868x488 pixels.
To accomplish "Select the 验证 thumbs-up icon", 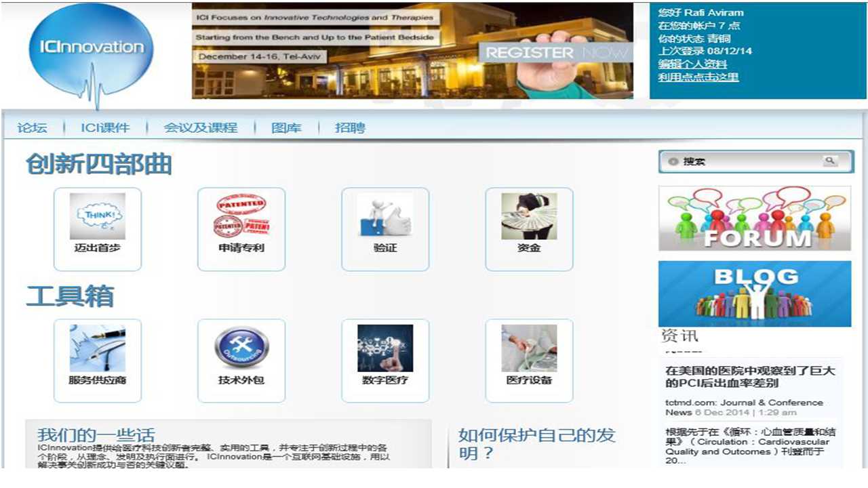I will pyautogui.click(x=385, y=217).
